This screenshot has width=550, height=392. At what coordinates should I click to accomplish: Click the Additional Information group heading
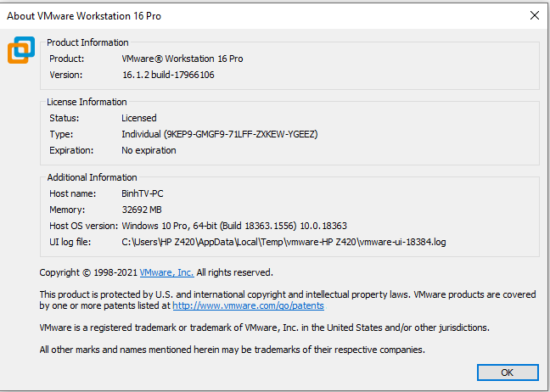(x=92, y=177)
